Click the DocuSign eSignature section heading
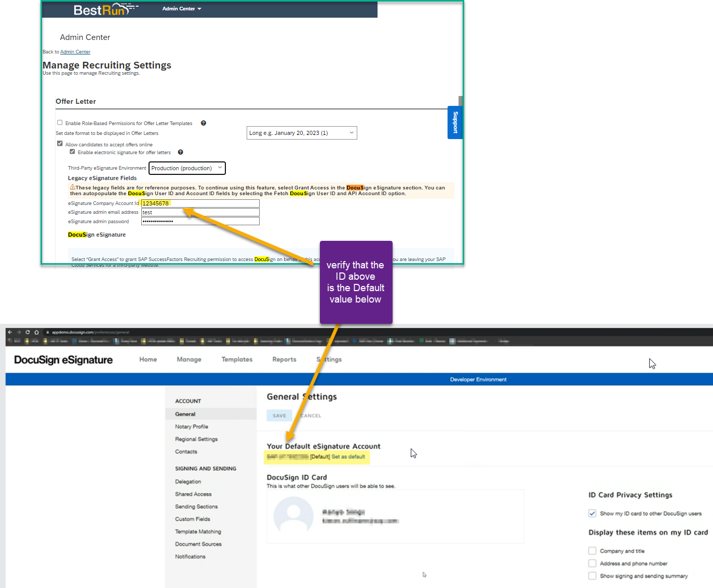Viewport: 713px width, 588px height. [x=97, y=235]
